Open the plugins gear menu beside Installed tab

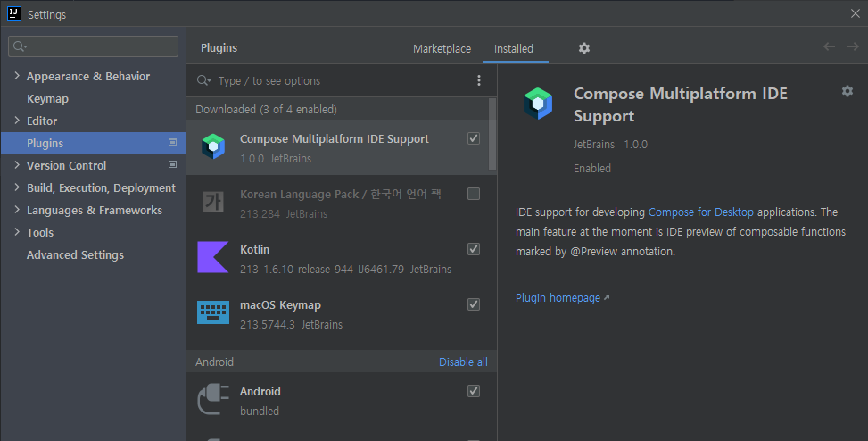pos(584,48)
